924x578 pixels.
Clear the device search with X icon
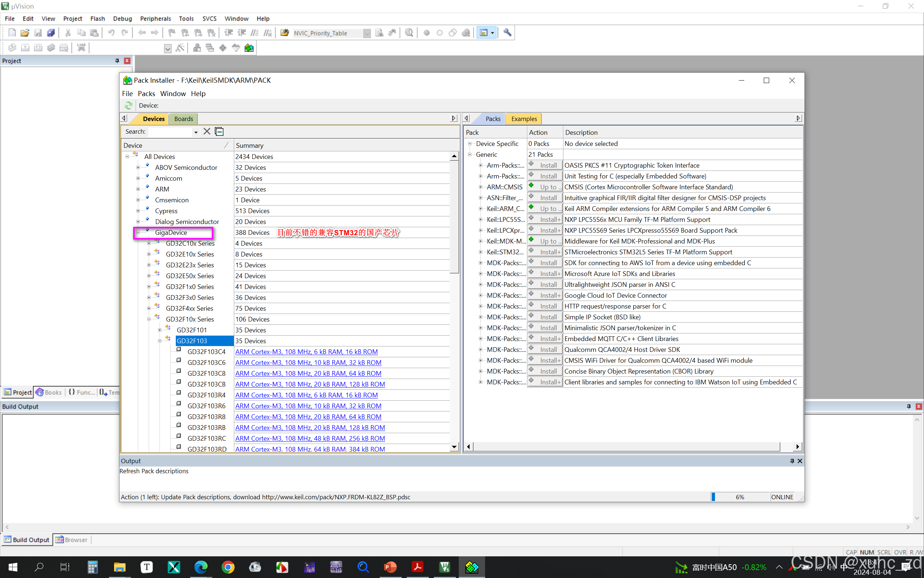(207, 131)
